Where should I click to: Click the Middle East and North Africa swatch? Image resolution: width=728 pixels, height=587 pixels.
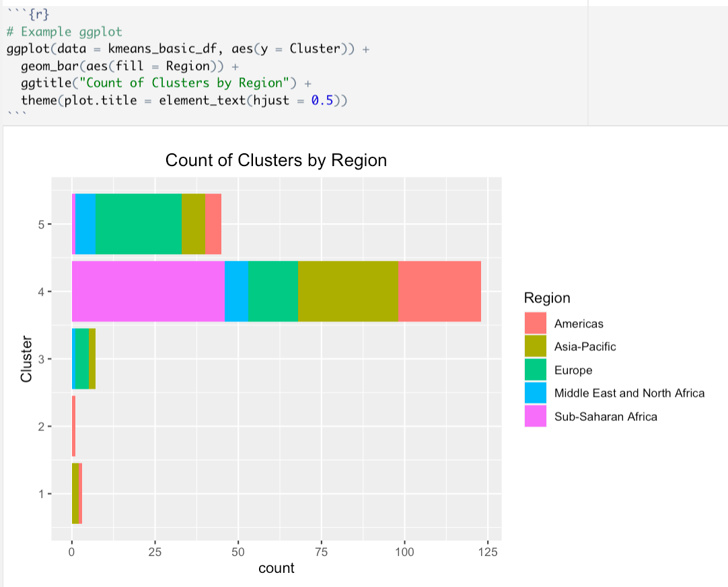pyautogui.click(x=536, y=393)
